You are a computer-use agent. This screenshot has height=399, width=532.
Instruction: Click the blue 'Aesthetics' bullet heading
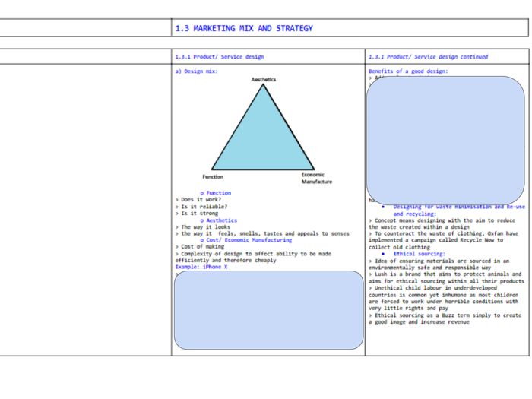pos(219,220)
